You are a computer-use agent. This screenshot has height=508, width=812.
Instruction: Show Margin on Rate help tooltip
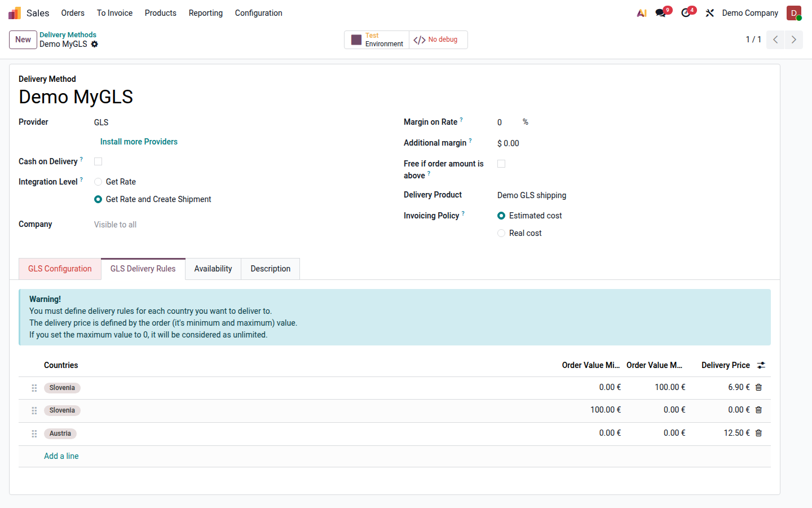(x=461, y=120)
